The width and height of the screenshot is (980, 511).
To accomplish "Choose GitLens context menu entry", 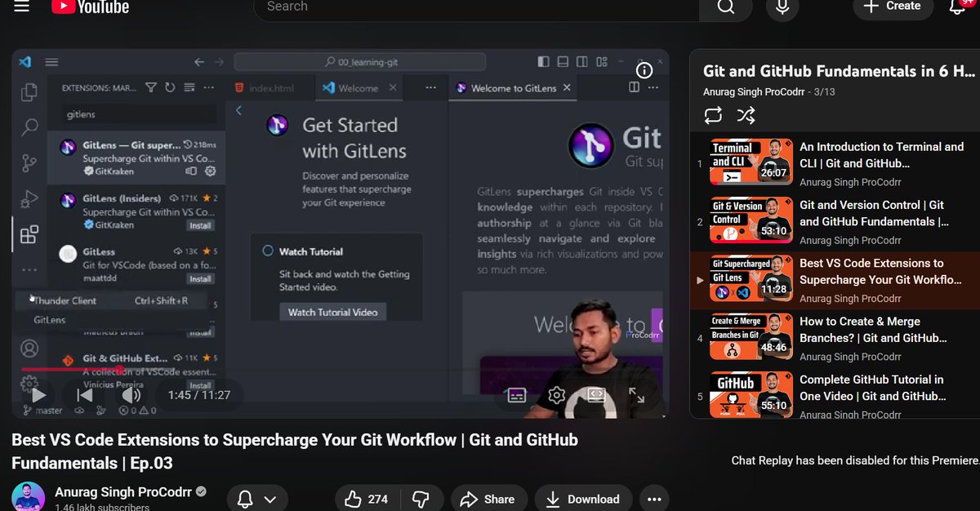I will 112,320.
